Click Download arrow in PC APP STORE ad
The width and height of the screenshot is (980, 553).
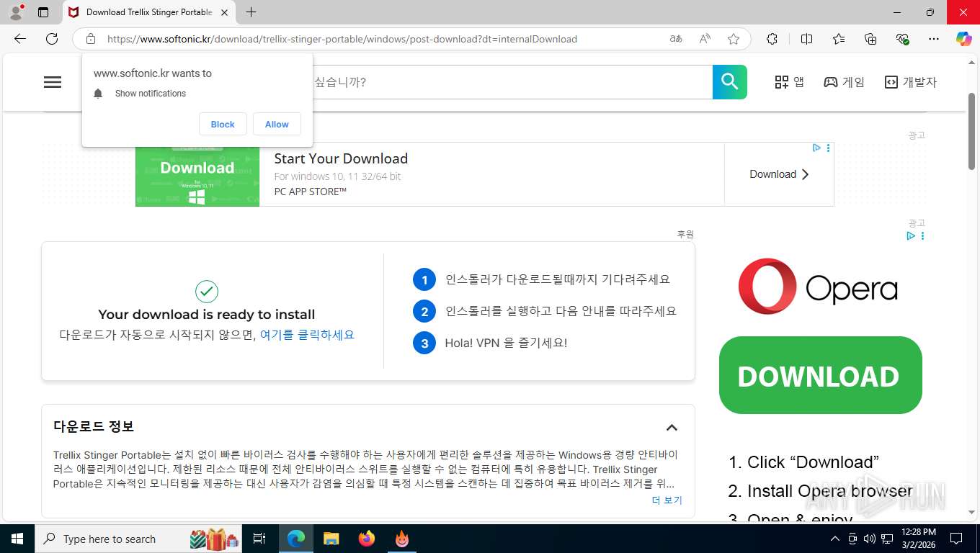(x=779, y=174)
